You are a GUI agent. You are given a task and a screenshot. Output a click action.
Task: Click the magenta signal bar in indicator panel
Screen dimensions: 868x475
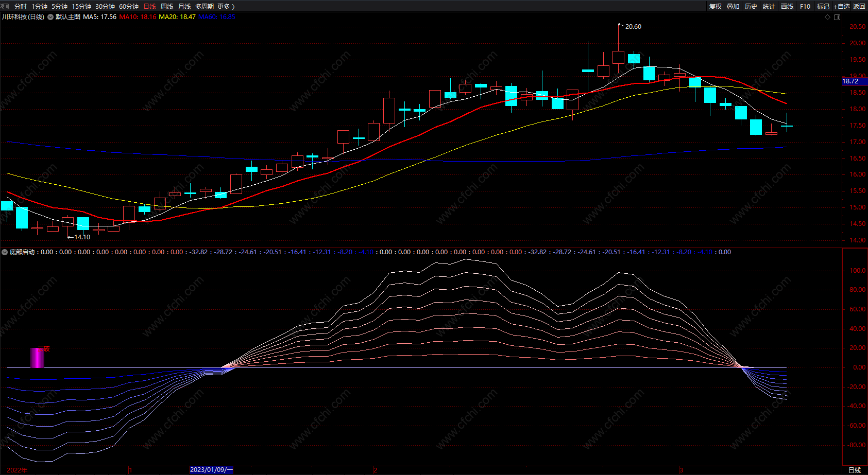pyautogui.click(x=37, y=358)
